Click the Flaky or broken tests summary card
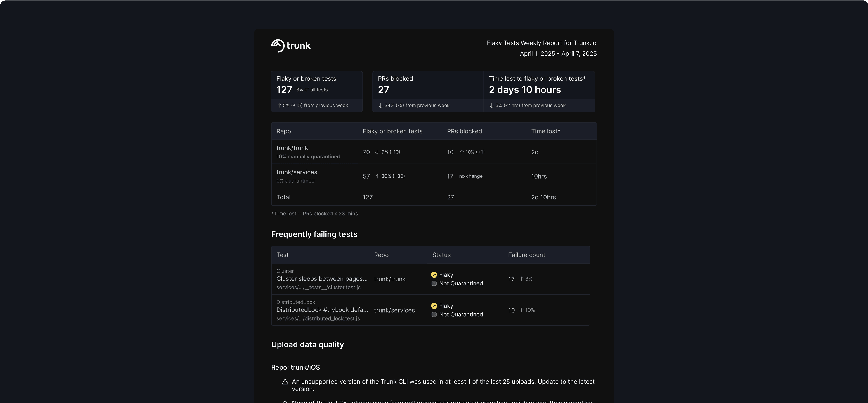868x403 pixels. [x=317, y=92]
